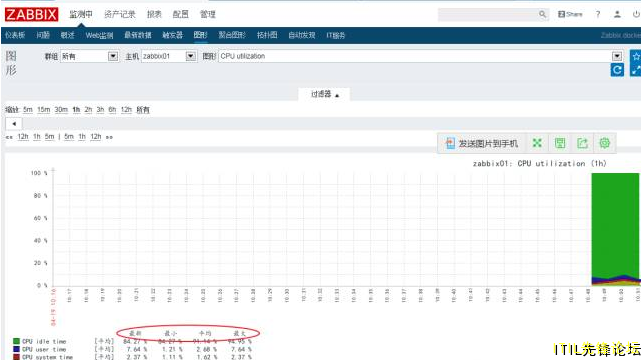Switch to the 问题 tab

coord(43,35)
